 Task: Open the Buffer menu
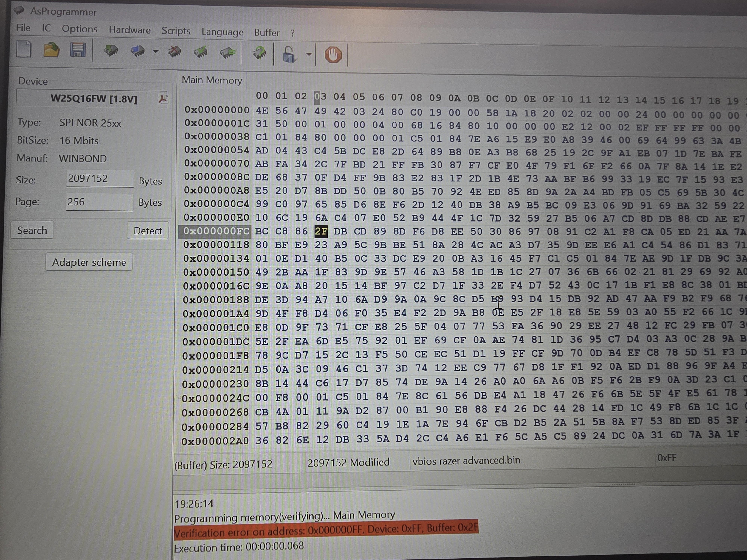pos(266,32)
